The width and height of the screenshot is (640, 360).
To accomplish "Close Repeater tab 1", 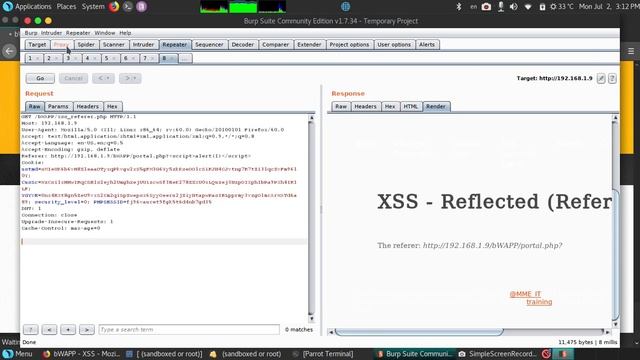I will (38, 58).
